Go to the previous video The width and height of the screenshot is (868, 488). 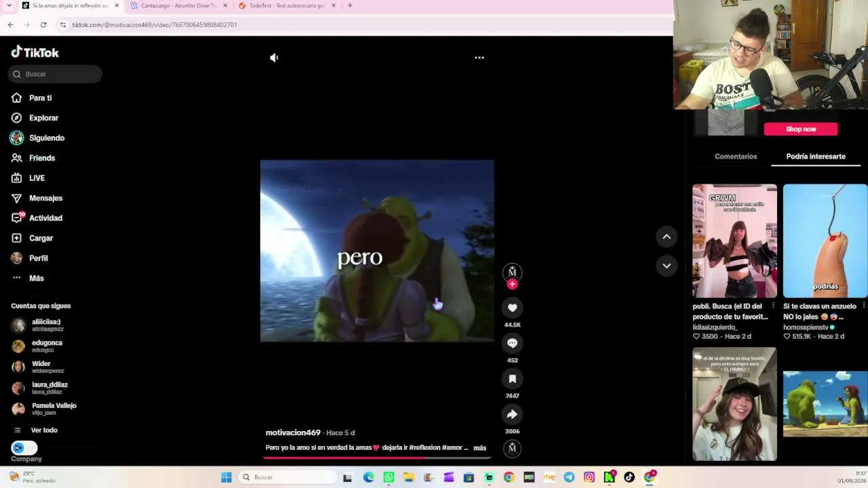(667, 237)
